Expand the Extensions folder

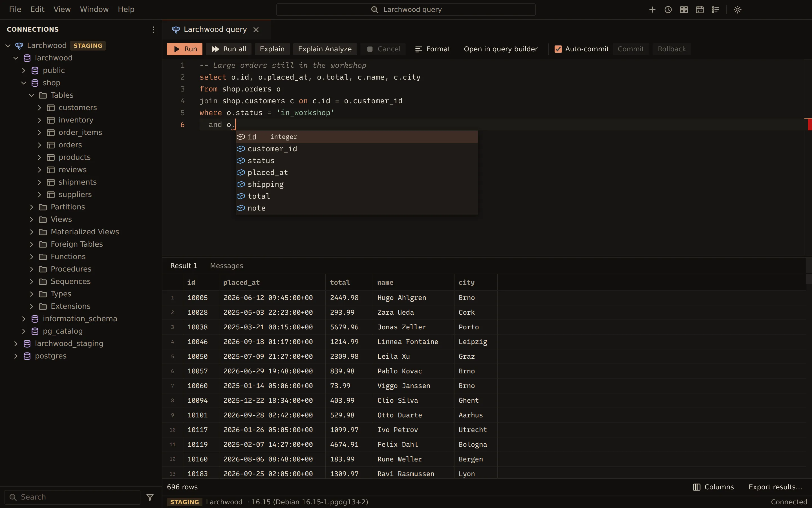tap(32, 306)
